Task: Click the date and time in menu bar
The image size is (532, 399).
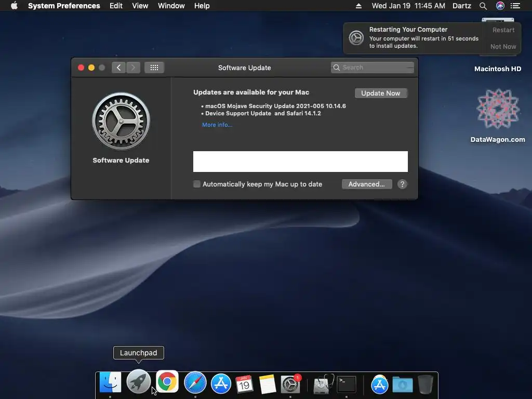Action: (408, 6)
